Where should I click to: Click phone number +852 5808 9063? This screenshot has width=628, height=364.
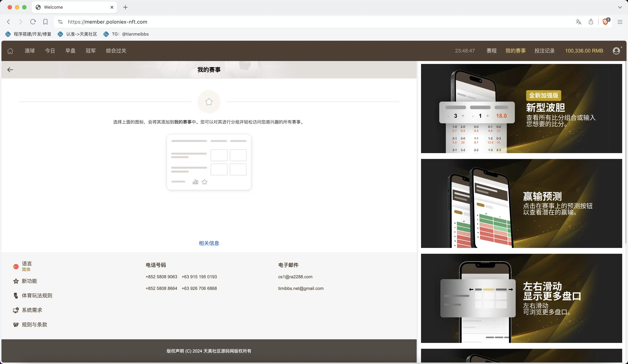click(161, 277)
